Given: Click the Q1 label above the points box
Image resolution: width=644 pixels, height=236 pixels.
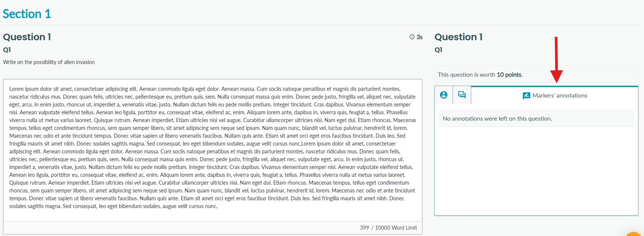Looking at the screenshot, I should [438, 50].
